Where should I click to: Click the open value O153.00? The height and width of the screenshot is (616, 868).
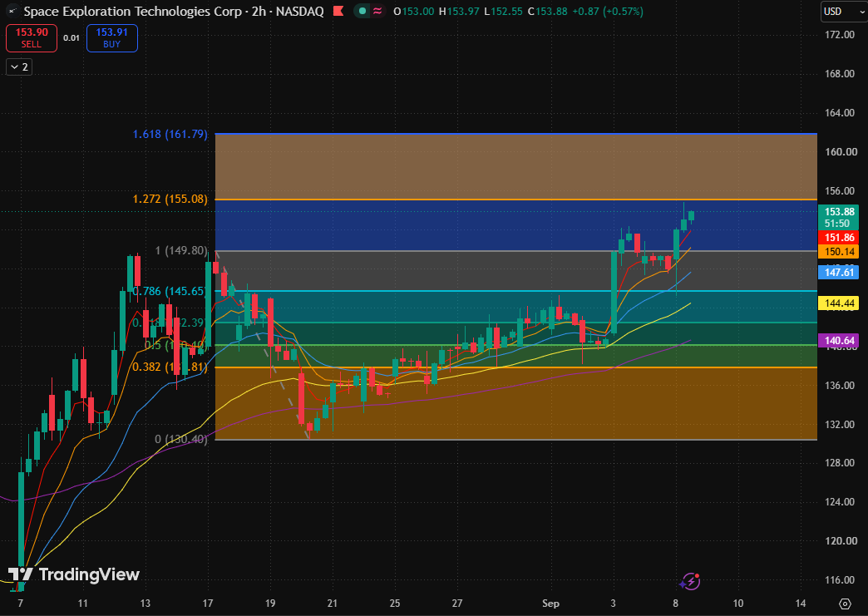[414, 11]
